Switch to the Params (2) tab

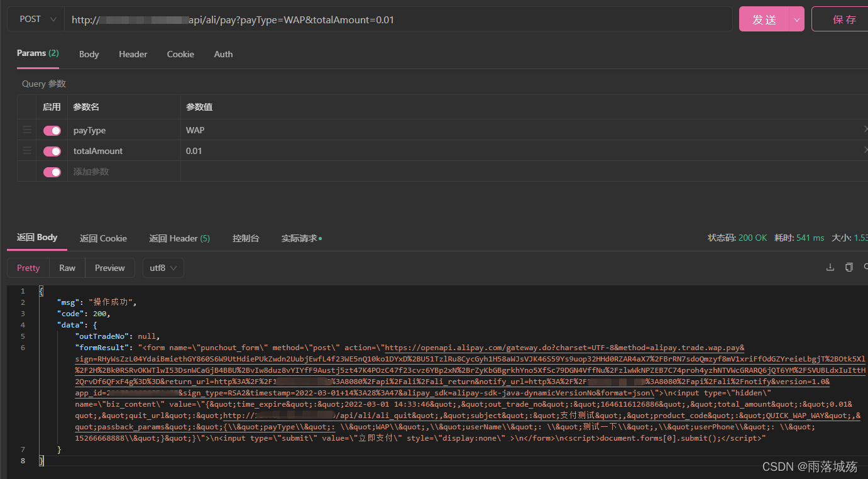38,53
